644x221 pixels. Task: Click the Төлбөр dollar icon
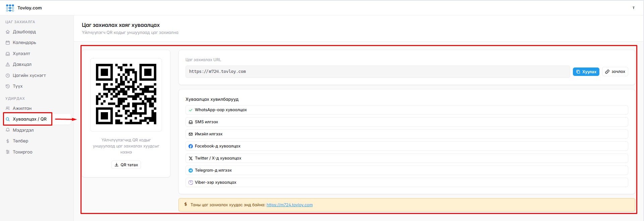click(x=8, y=141)
